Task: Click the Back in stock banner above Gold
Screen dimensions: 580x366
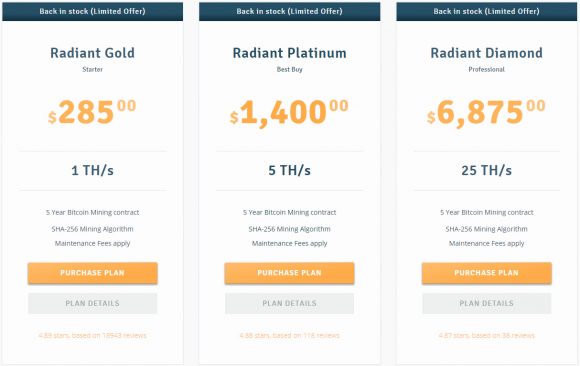Action: pos(92,11)
